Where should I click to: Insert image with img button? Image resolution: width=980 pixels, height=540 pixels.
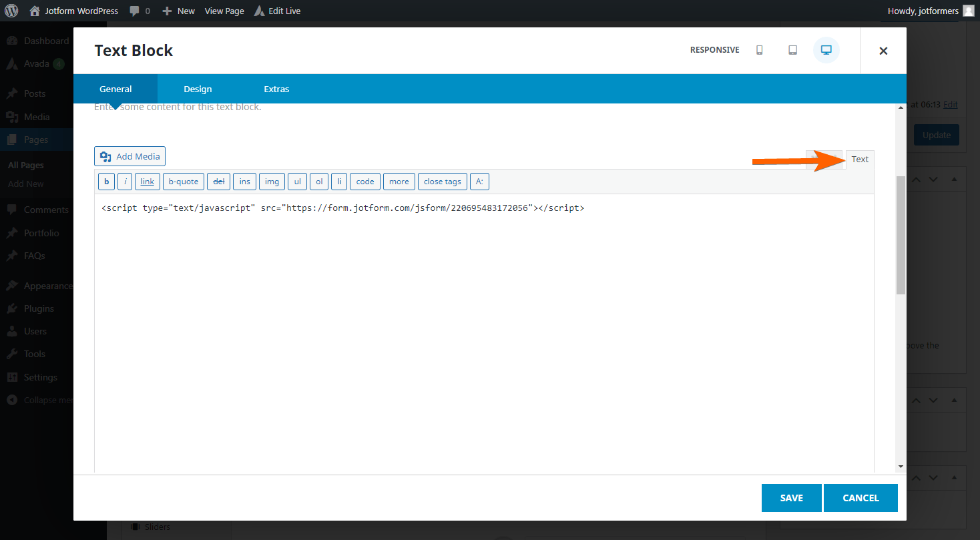click(x=272, y=182)
